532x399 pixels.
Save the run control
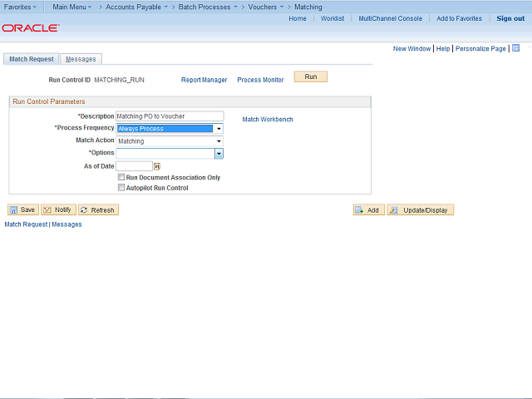click(x=23, y=209)
